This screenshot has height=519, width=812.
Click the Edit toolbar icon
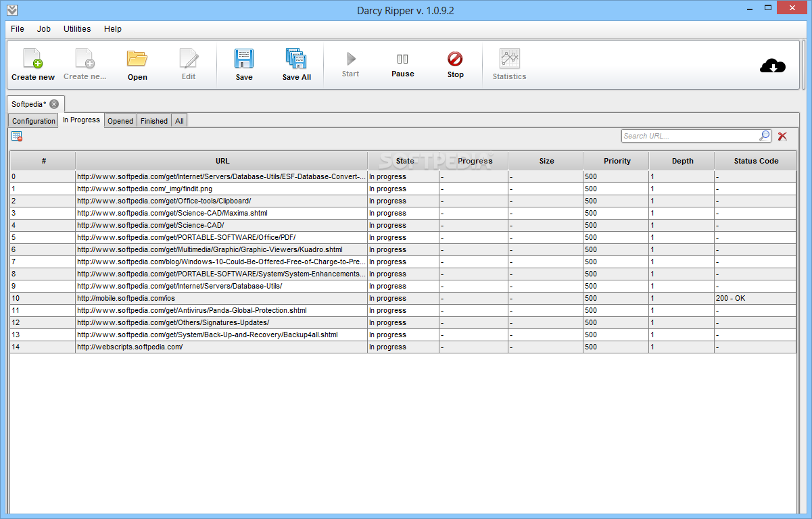point(189,59)
